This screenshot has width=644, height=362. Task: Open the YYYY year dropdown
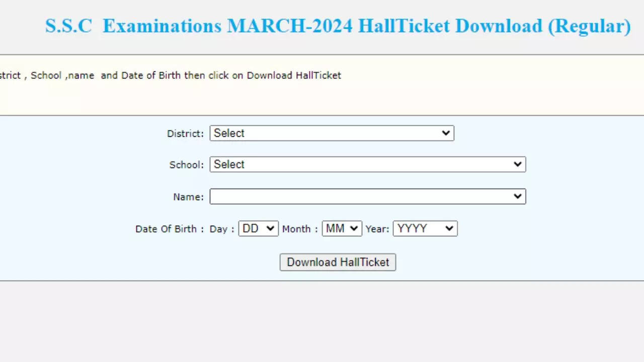click(425, 229)
